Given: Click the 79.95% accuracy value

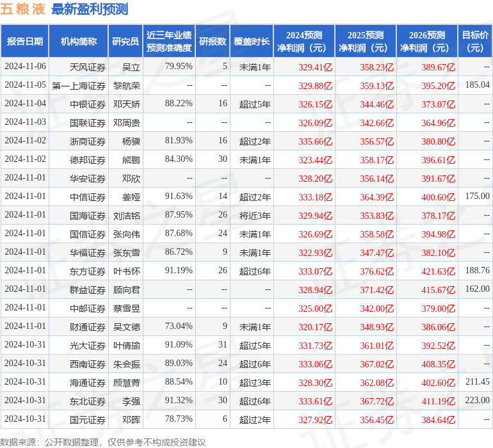Looking at the screenshot, I should point(179,66).
